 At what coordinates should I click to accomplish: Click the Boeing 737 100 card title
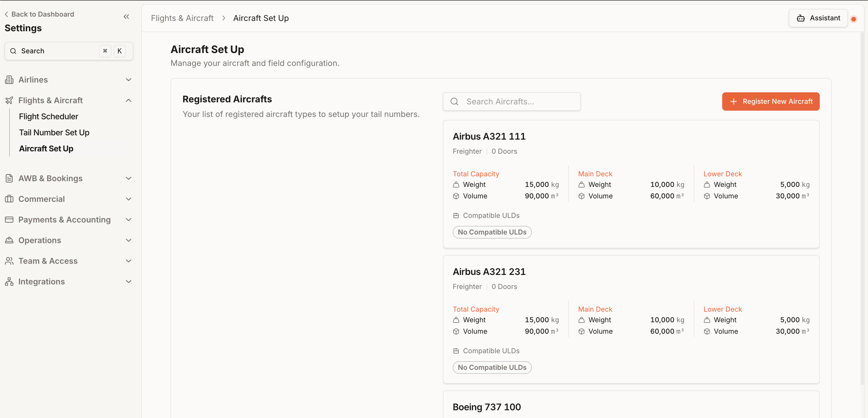click(487, 407)
